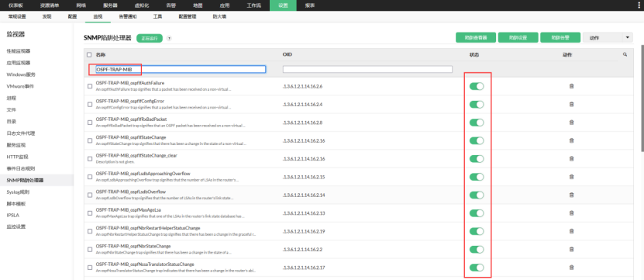Viewport: 644px width, 280px height.
Task: Go to the 网络 top menu
Action: pyautogui.click(x=81, y=5)
